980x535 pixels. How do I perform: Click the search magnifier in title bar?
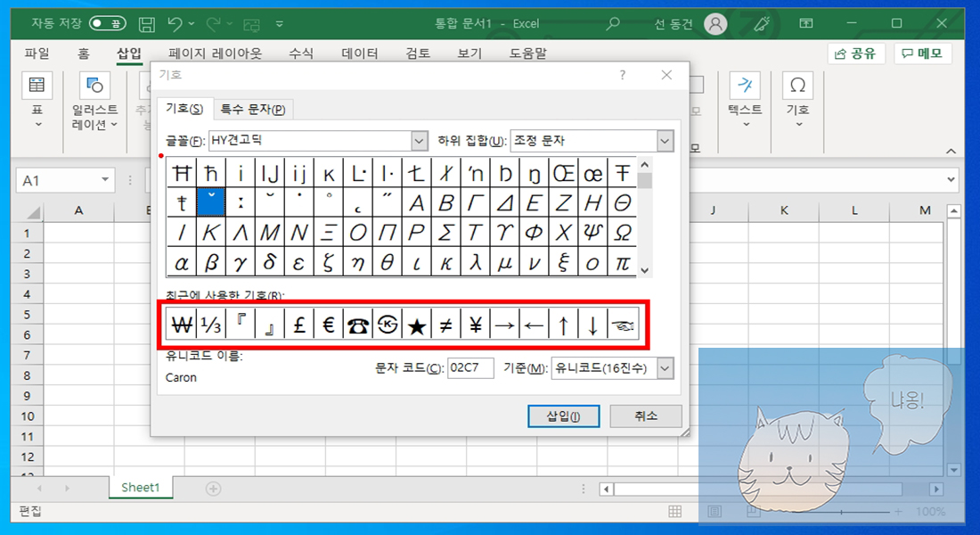click(613, 24)
